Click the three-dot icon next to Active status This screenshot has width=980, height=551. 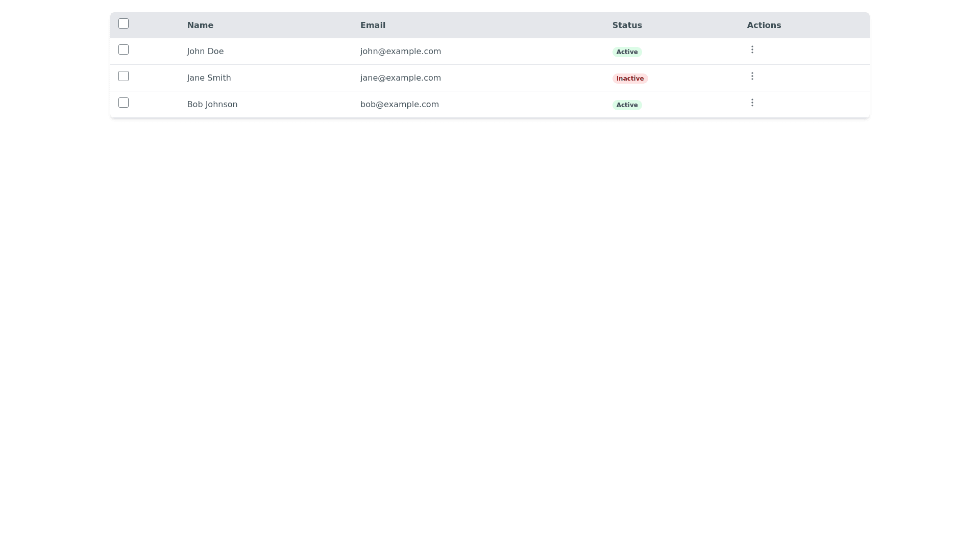click(752, 49)
